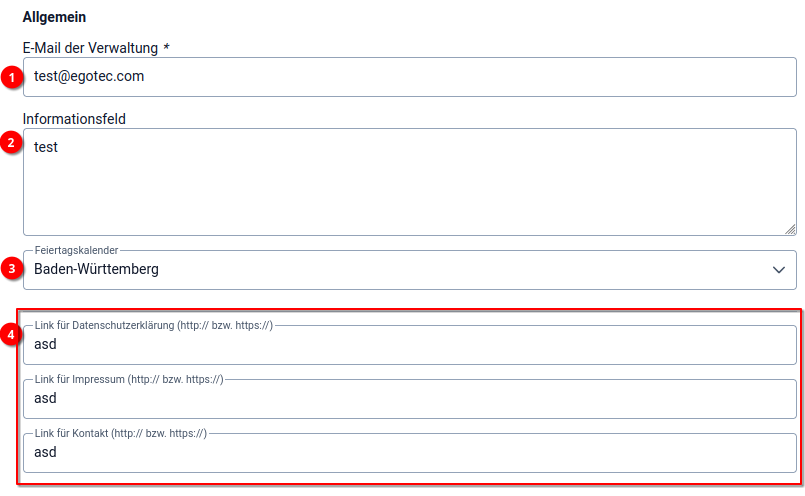Click the Allgemein section heading
805x496 pixels.
point(54,17)
